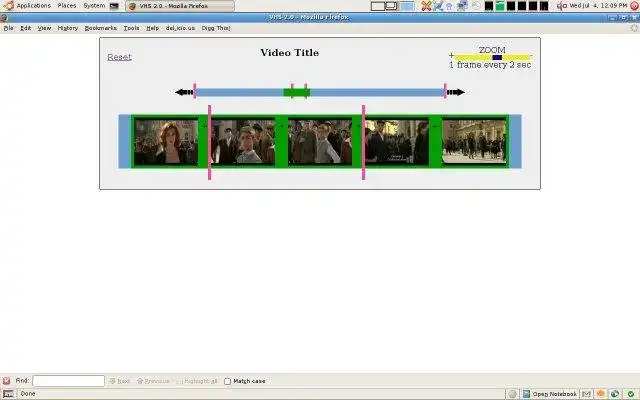Viewport: 640px width, 400px height.
Task: Click the clock showing 12:09 PM
Action: pyautogui.click(x=598, y=6)
